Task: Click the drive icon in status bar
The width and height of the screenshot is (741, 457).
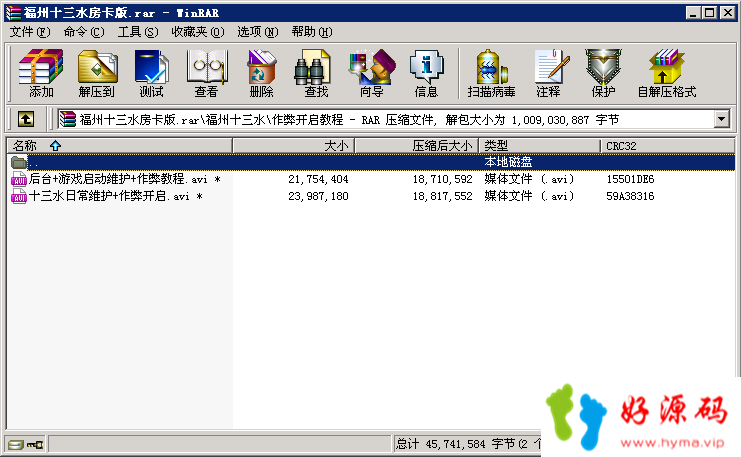Action: [x=16, y=445]
